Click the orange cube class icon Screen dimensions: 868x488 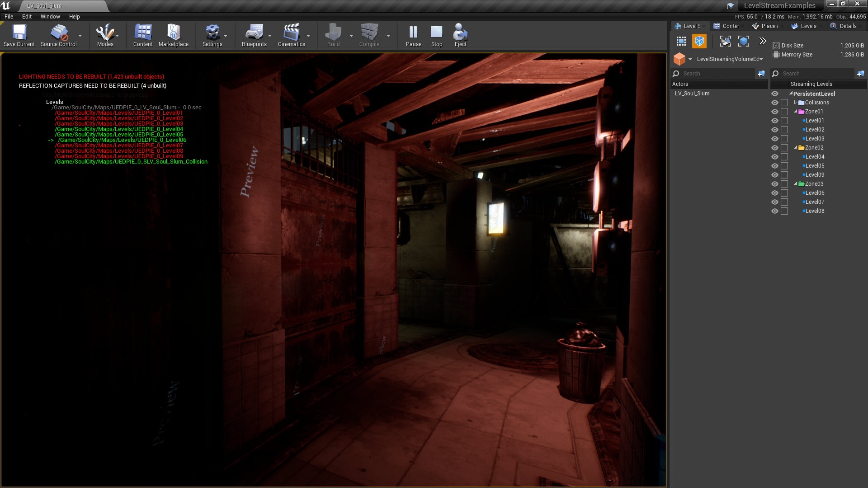click(x=679, y=59)
